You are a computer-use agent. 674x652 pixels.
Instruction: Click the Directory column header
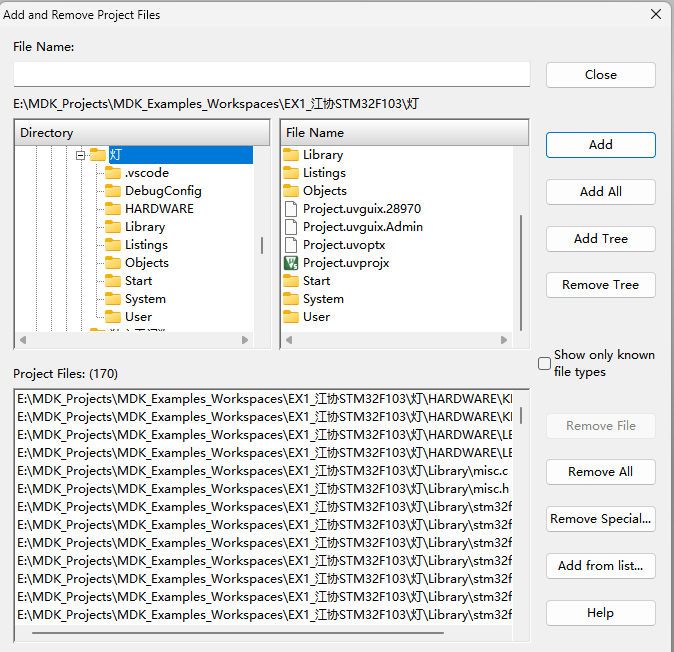142,133
